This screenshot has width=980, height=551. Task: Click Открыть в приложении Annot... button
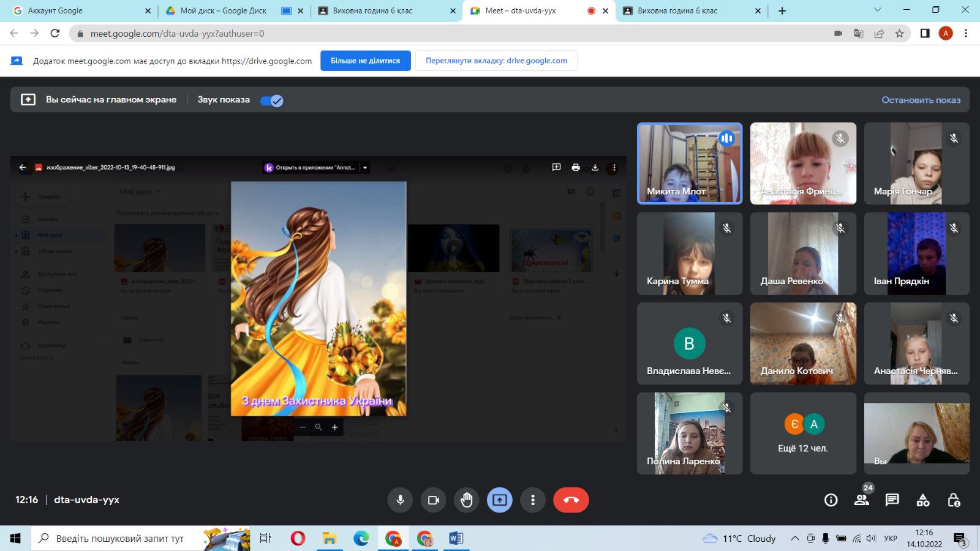click(311, 167)
